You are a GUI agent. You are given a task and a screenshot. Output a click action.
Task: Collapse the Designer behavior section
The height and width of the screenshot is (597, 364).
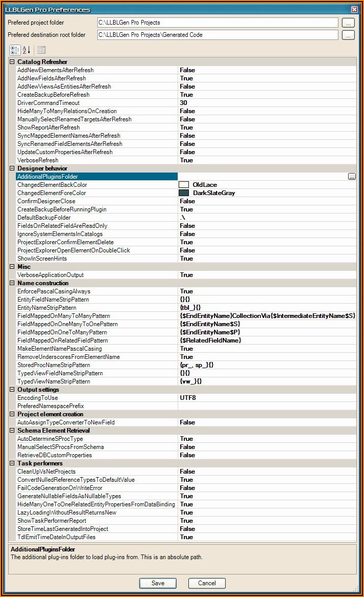[12, 168]
